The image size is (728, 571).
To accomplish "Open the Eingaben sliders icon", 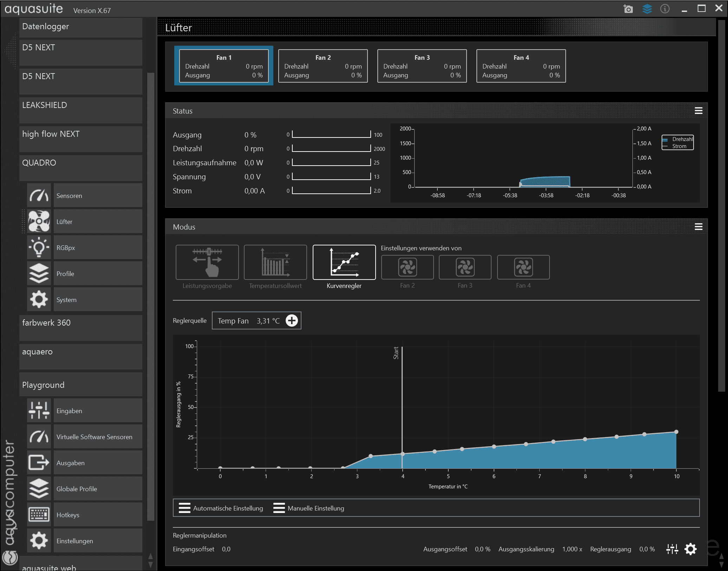I will [x=39, y=411].
